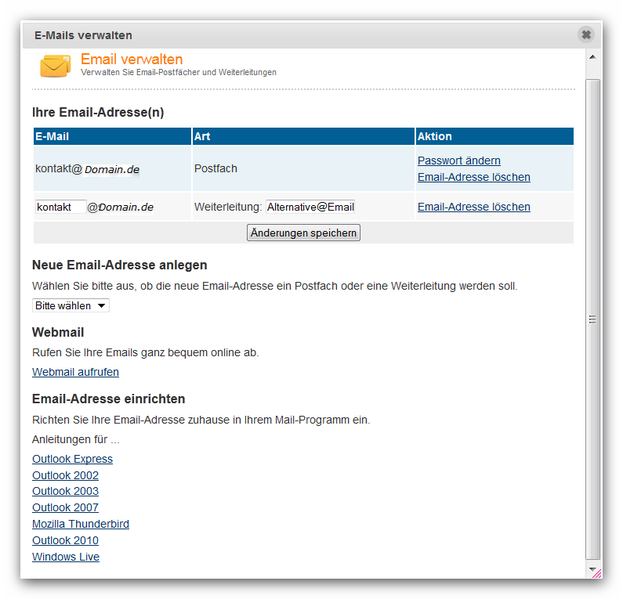The width and height of the screenshot is (623, 599).
Task: Click the scrollbar down arrow
Action: tap(592, 569)
